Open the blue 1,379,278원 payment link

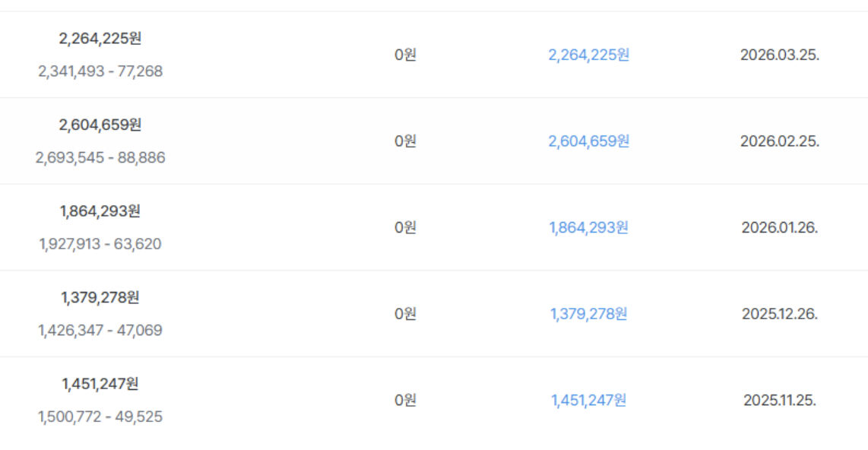pyautogui.click(x=588, y=314)
